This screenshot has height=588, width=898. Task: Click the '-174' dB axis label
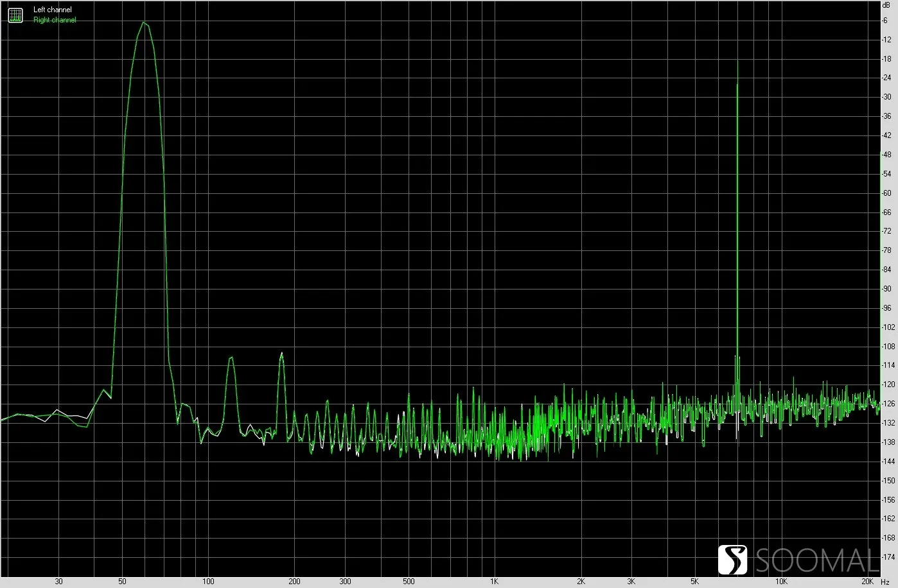(x=889, y=557)
